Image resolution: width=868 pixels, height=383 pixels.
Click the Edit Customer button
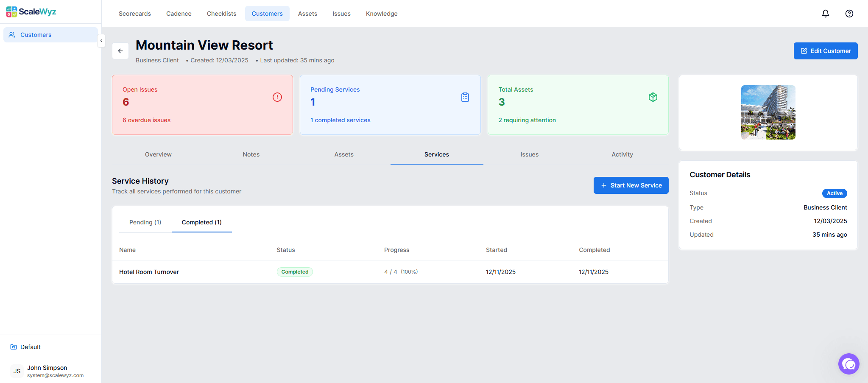pos(825,50)
